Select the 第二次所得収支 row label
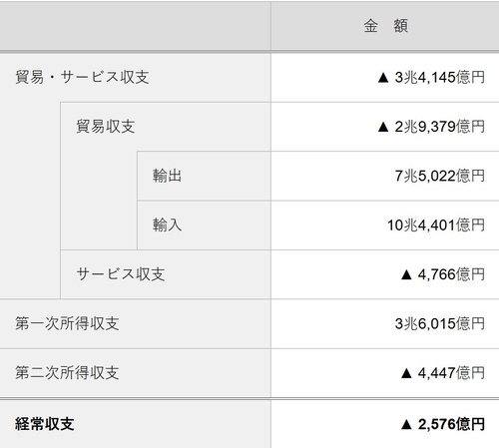This screenshot has width=499, height=448. (x=67, y=372)
